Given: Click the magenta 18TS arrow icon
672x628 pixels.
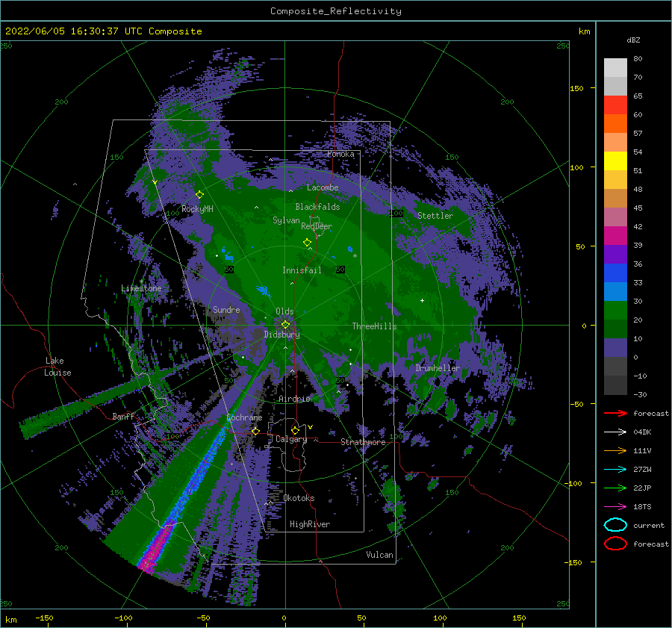Looking at the screenshot, I should click(x=615, y=507).
